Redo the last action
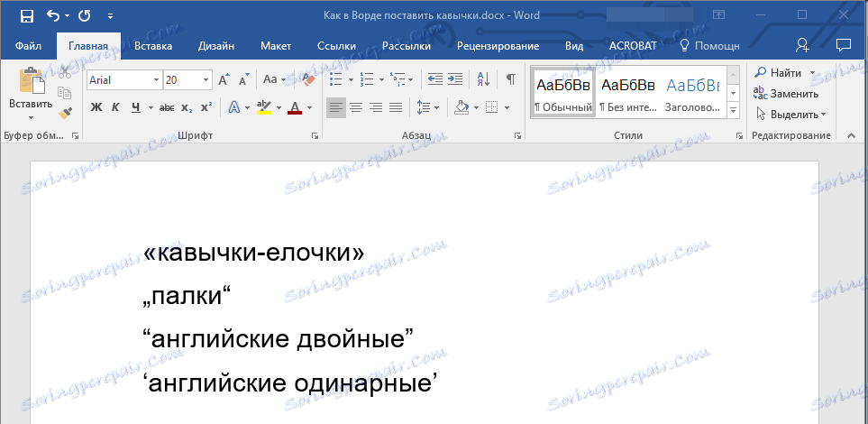The width and height of the screenshot is (868, 424). (84, 16)
